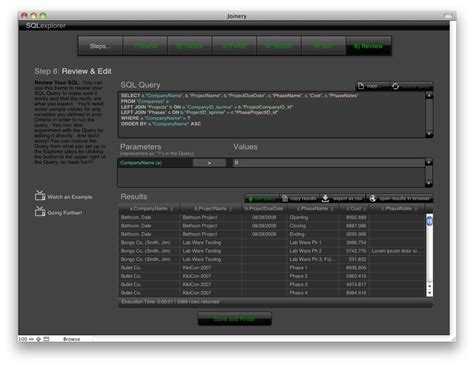Open results in browser via globe button
The height and width of the screenshot is (366, 474).
tap(400, 198)
